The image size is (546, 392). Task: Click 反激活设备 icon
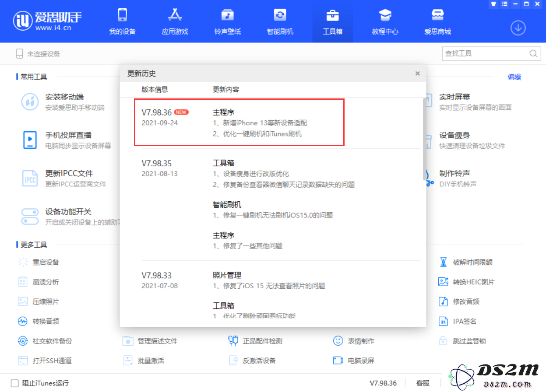233,360
